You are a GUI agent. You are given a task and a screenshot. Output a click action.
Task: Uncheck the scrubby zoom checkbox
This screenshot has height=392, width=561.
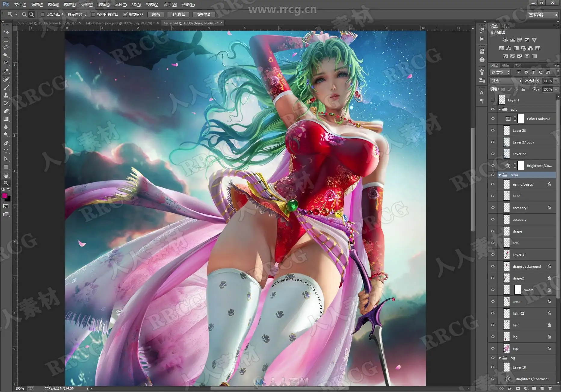(125, 14)
